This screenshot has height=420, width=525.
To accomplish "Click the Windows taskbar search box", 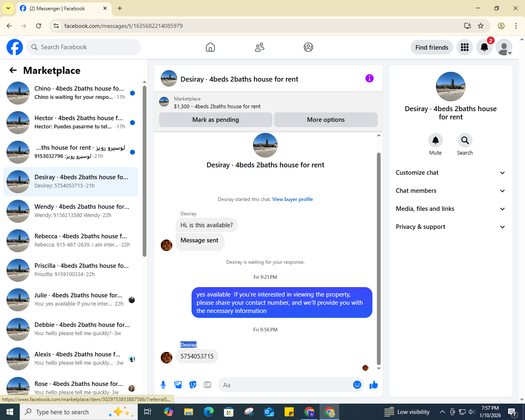I will pyautogui.click(x=78, y=412).
